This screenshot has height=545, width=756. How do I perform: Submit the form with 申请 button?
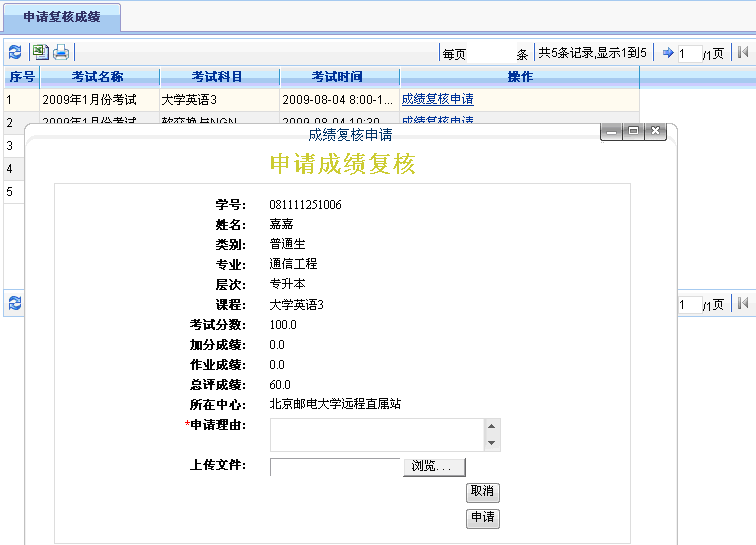(483, 518)
